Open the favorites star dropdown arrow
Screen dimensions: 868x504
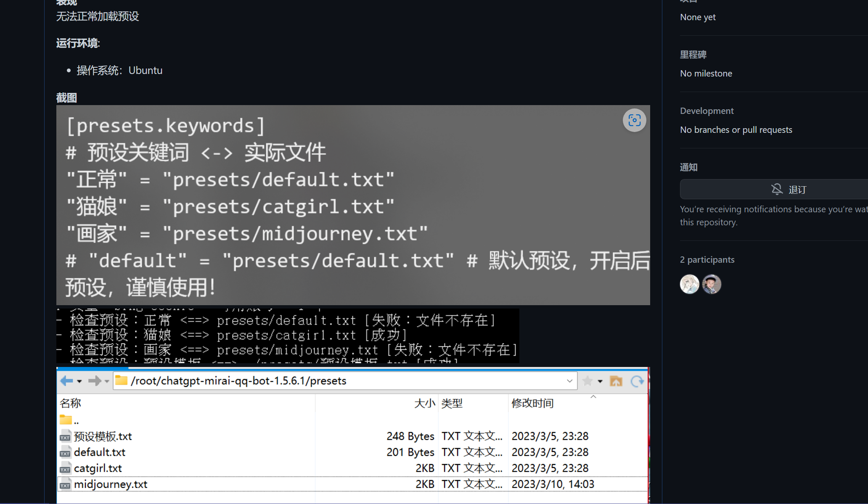point(600,381)
